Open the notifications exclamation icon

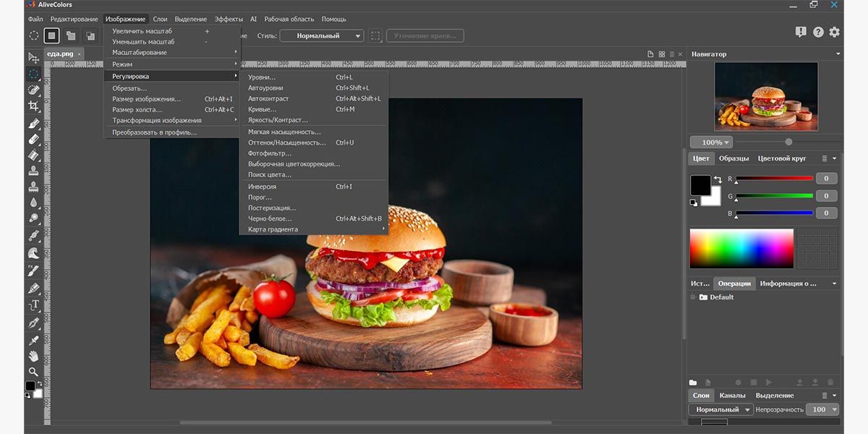pyautogui.click(x=801, y=32)
